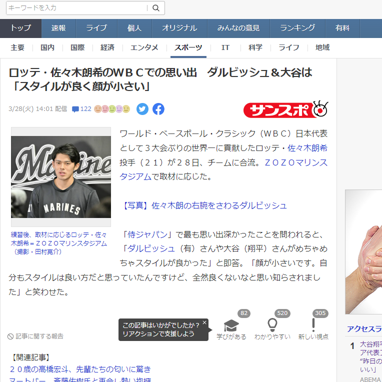Select the 地域 category
The height and width of the screenshot is (382, 382).
click(322, 48)
